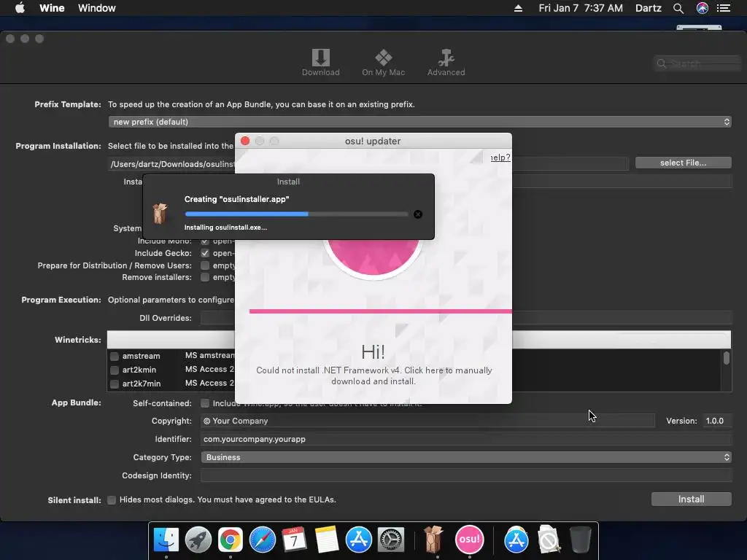
Task: Click the Install button
Action: (x=692, y=499)
